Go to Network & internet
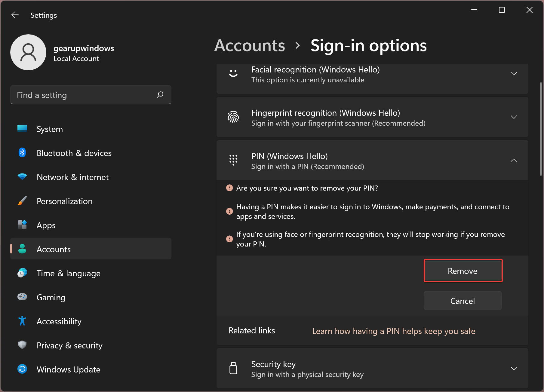 click(91, 177)
